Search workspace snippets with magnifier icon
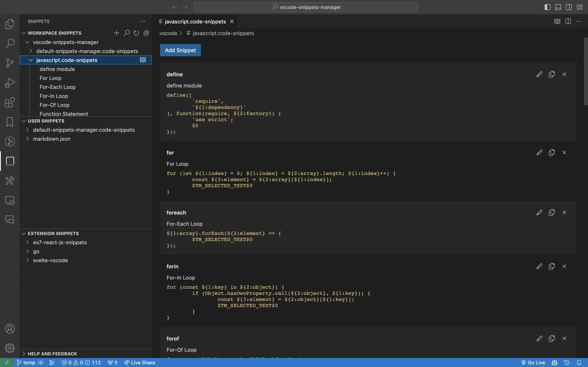The height and width of the screenshot is (367, 588). pos(126,33)
